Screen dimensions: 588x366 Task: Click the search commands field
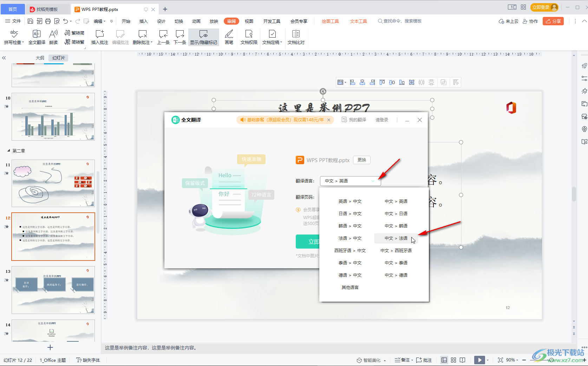tap(400, 21)
